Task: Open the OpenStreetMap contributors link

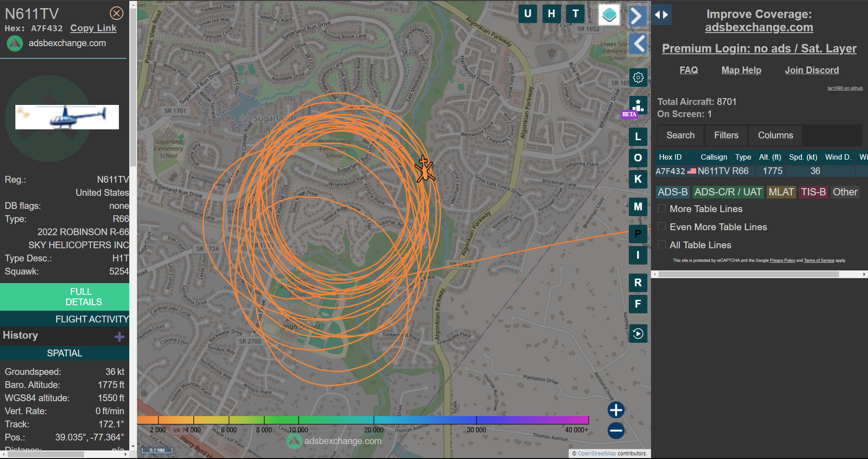Action: [x=596, y=454]
